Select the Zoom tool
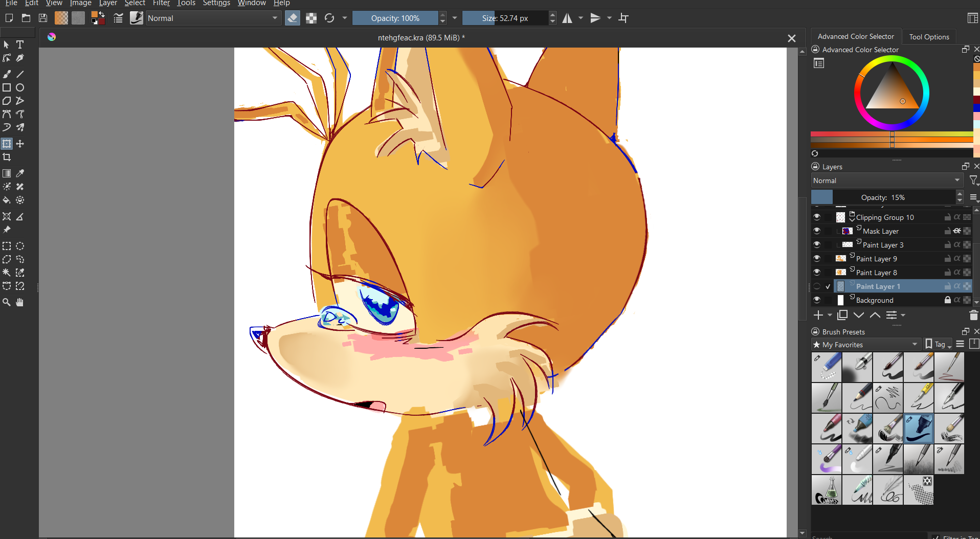 point(7,302)
